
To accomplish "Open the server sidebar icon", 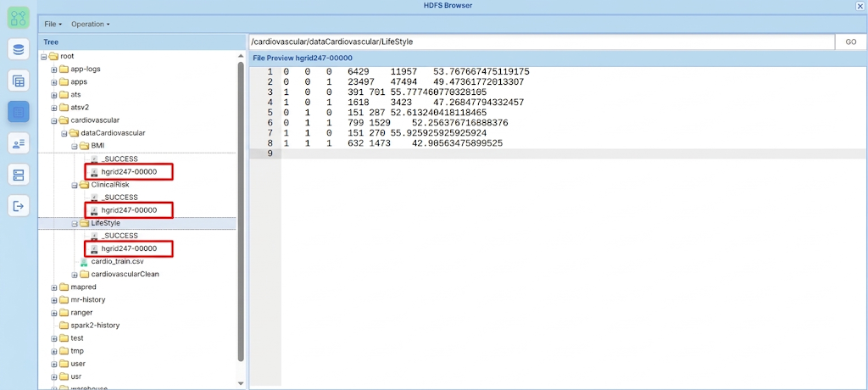I will click(x=19, y=175).
